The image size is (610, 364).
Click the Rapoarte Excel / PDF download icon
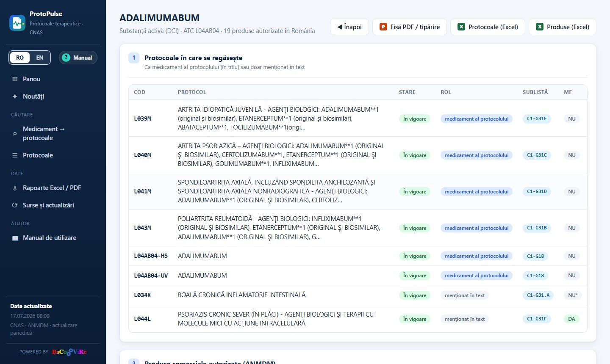click(x=15, y=188)
